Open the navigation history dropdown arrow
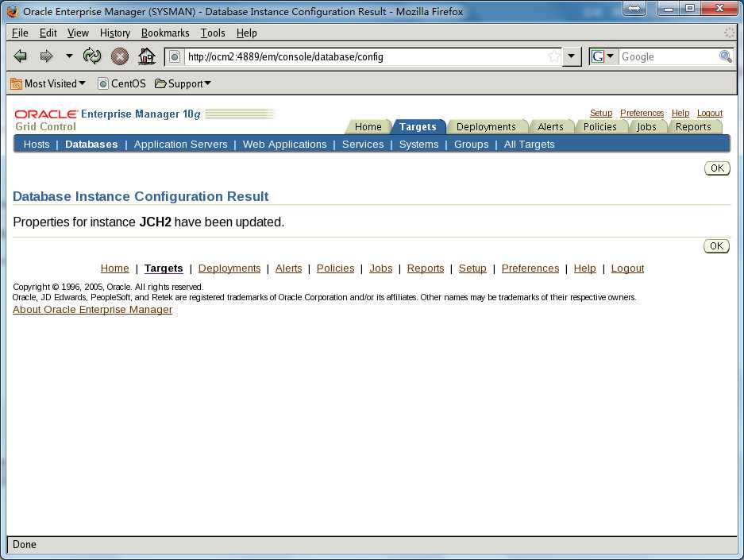The image size is (744, 560). coord(69,56)
